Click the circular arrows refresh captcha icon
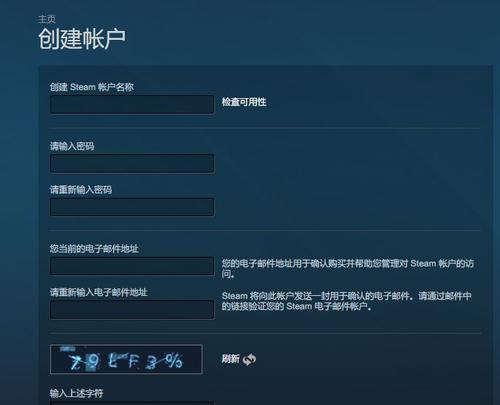 tap(249, 359)
